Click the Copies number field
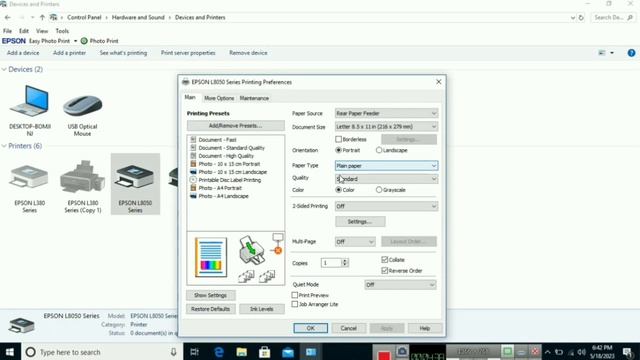 click(331, 263)
